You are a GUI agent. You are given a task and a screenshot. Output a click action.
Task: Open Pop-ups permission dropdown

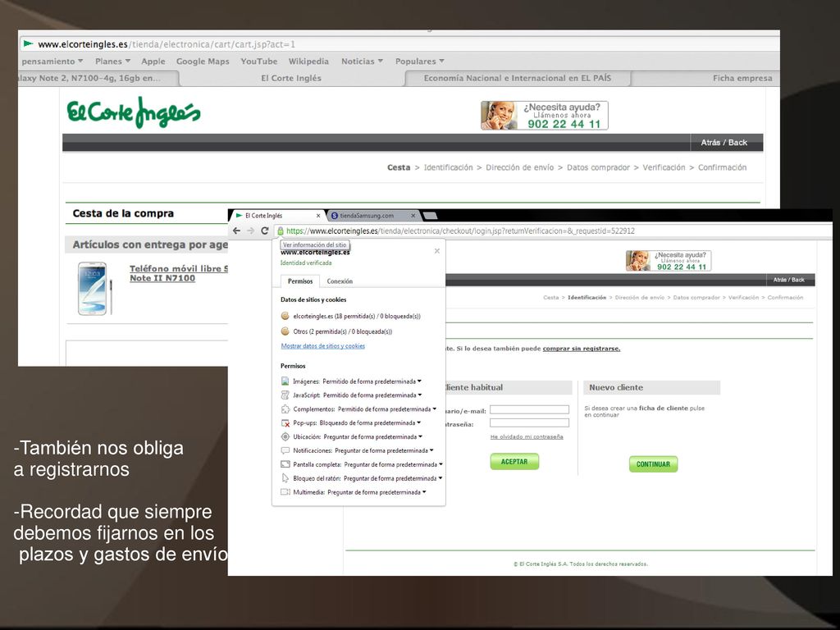tap(419, 422)
